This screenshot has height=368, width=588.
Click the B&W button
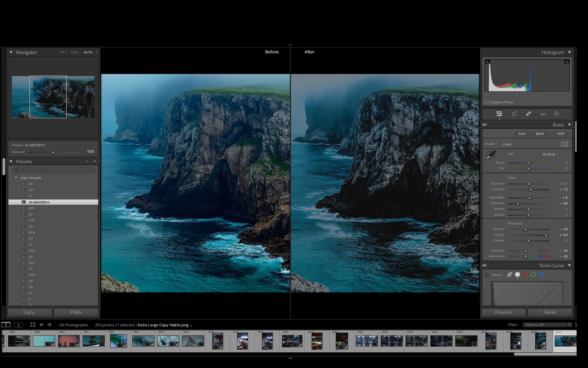pyautogui.click(x=540, y=134)
